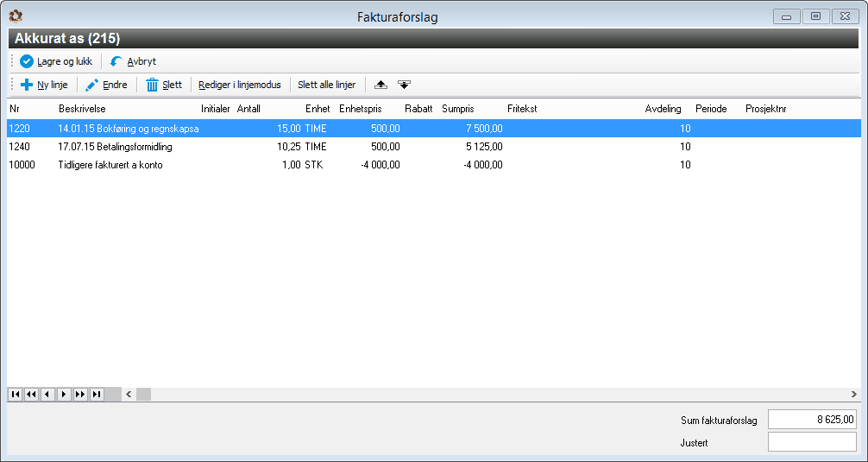
Task: Click Slett alle linjer
Action: coord(327,85)
